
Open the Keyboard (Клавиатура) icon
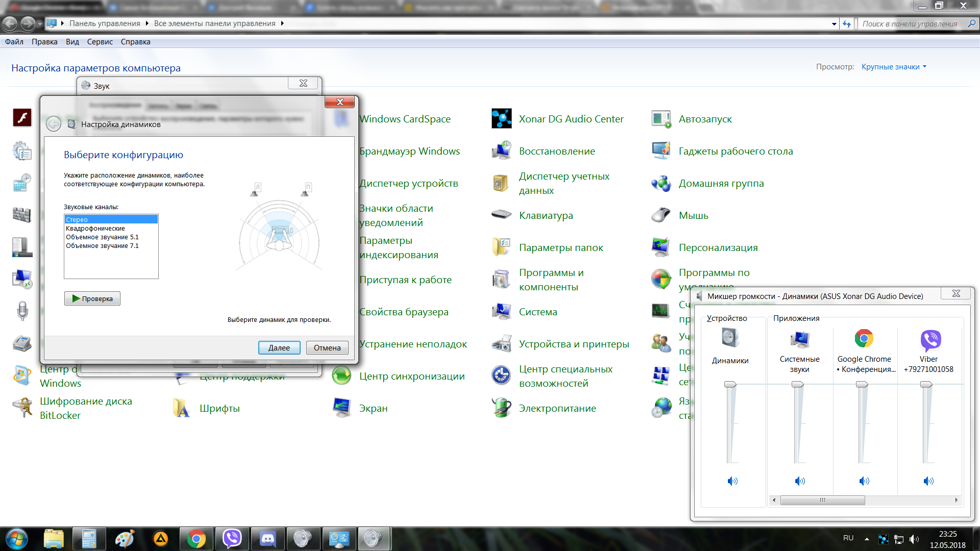[502, 215]
